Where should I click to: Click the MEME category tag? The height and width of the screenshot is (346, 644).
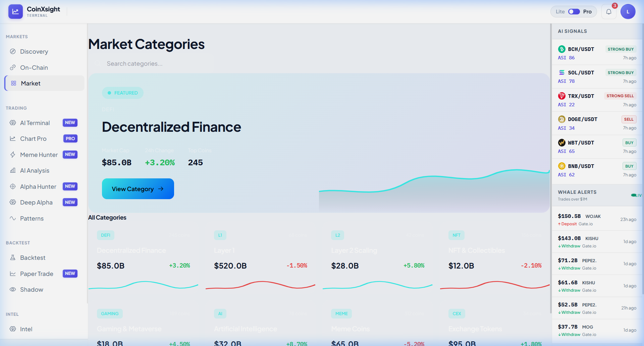tap(341, 313)
